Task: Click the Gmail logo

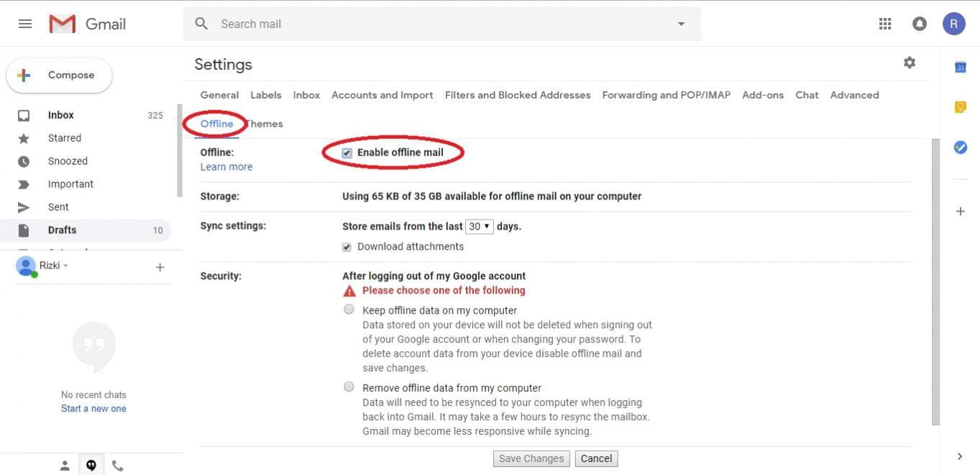Action: (88, 24)
